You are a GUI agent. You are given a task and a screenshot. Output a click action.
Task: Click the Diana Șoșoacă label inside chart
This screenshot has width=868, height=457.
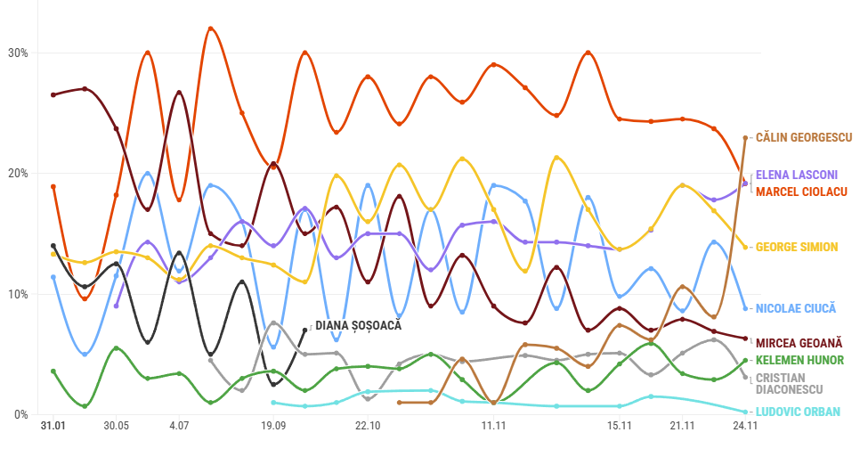[358, 325]
